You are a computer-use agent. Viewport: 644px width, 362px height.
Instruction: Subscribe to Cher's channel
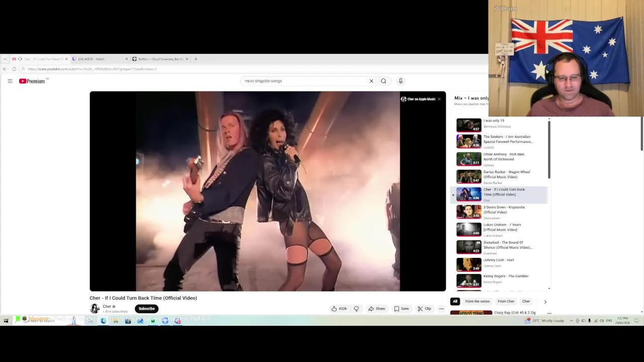click(x=146, y=309)
